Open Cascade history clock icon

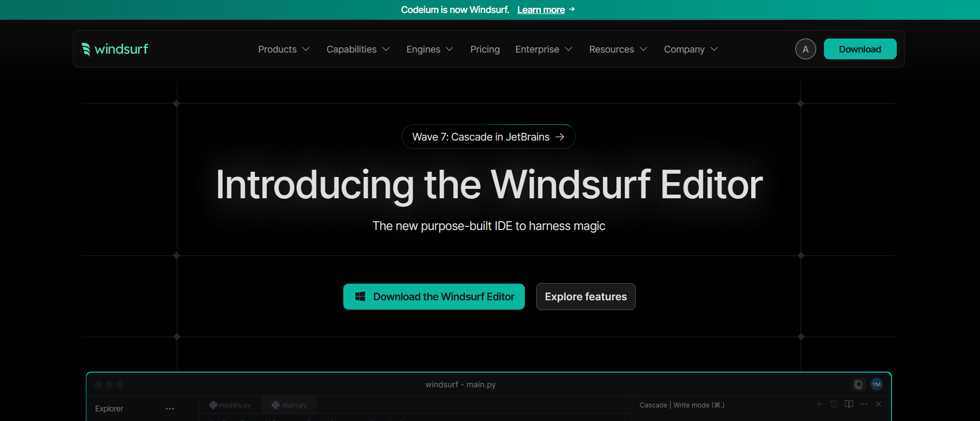(x=834, y=404)
